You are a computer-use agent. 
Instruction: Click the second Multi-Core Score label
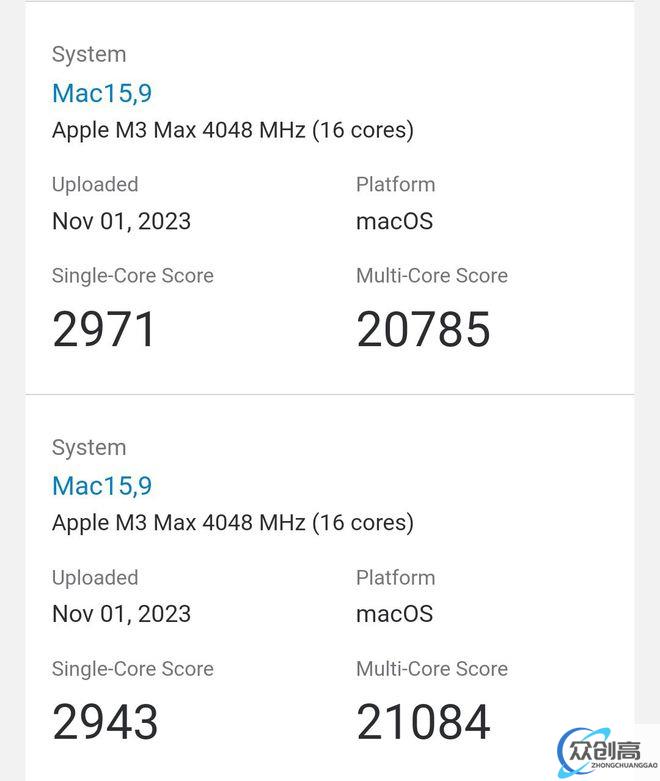tap(432, 668)
